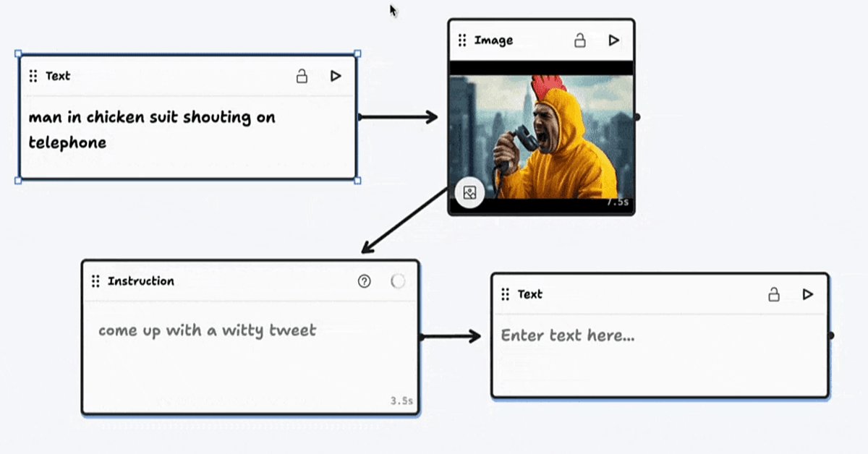Open the image options icon on the picture
This screenshot has height=454, width=868.
pyautogui.click(x=469, y=192)
